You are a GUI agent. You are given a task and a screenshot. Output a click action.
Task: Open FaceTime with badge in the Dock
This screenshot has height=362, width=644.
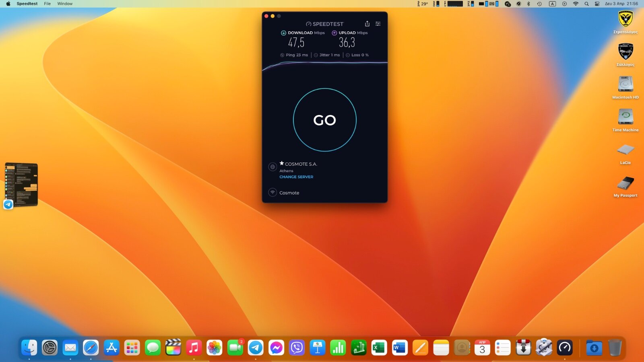pyautogui.click(x=235, y=348)
